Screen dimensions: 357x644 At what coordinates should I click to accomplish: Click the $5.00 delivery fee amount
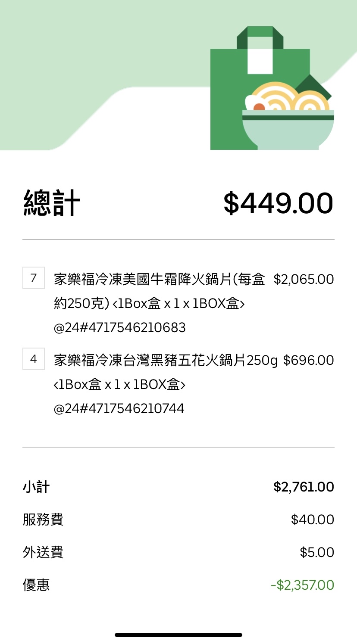pyautogui.click(x=317, y=552)
